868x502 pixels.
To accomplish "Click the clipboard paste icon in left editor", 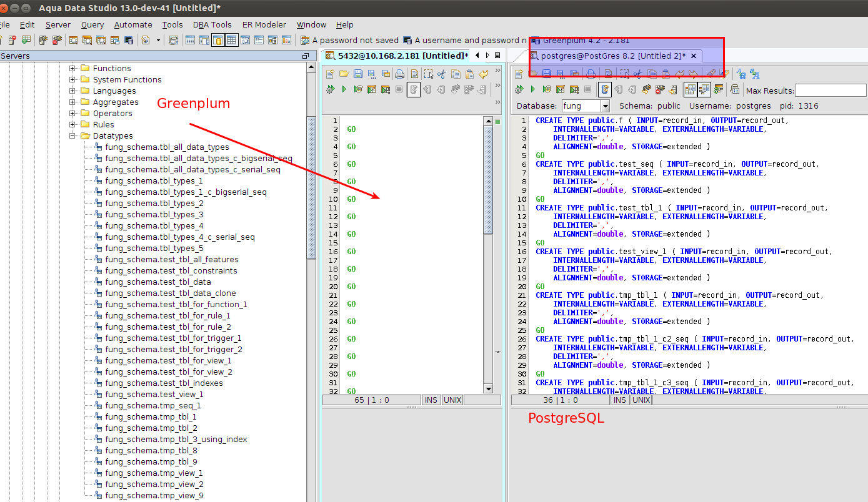I will click(469, 74).
